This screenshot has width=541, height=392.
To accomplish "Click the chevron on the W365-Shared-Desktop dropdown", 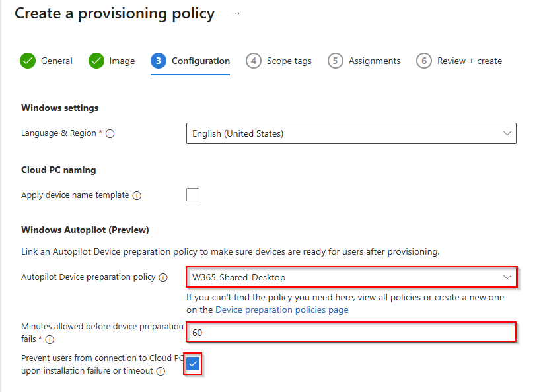I will [507, 277].
